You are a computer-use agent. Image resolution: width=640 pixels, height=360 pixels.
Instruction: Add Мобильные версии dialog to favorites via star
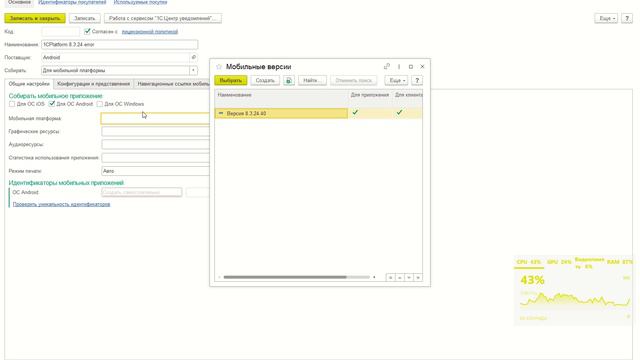click(x=219, y=67)
